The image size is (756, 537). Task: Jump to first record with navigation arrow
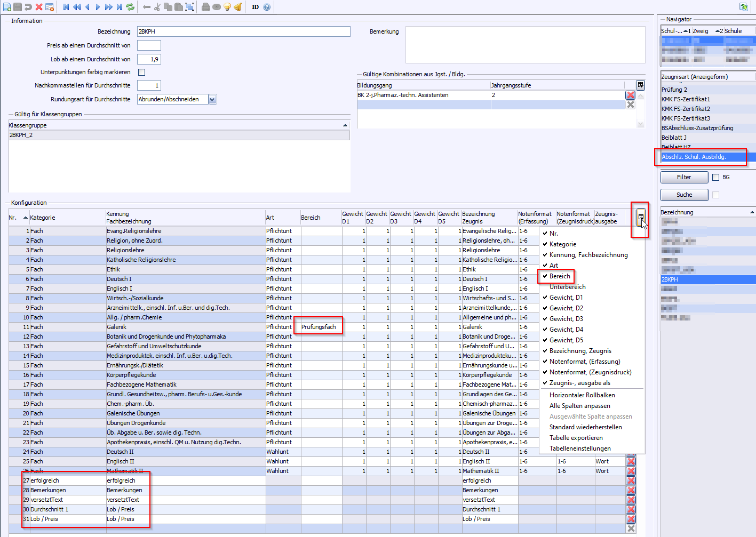click(66, 7)
